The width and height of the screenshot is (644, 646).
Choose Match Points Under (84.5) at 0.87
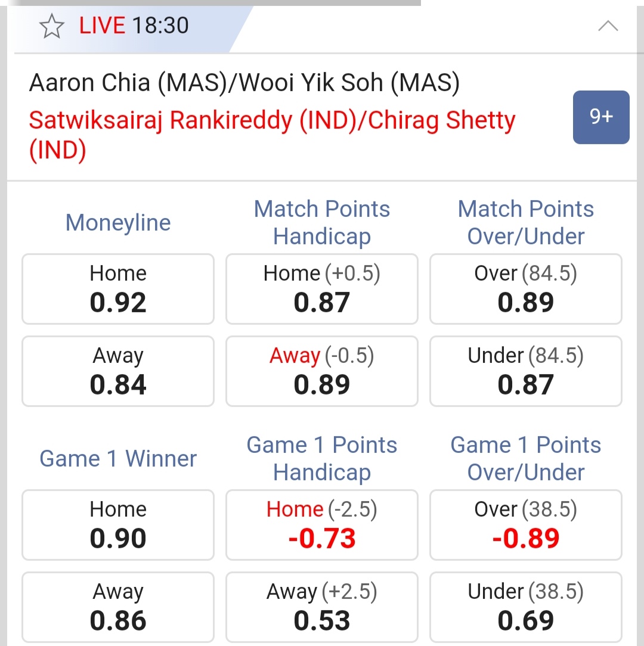[x=525, y=371]
